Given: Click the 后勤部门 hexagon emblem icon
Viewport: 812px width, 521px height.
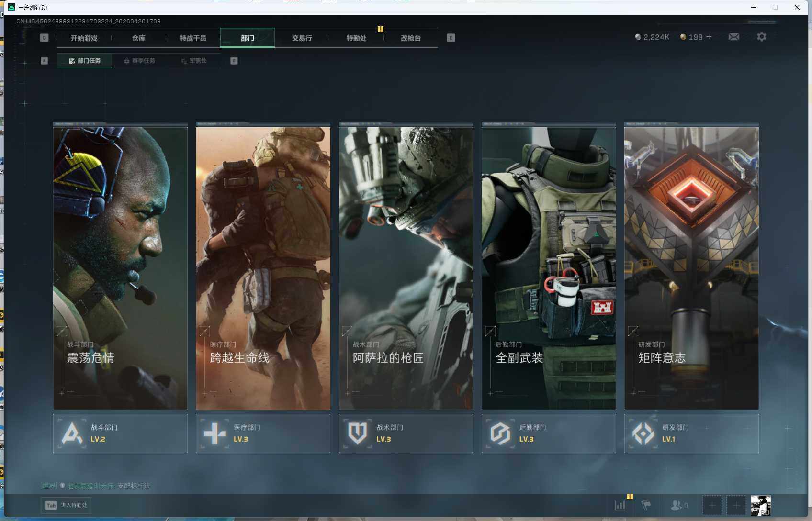Looking at the screenshot, I should pyautogui.click(x=500, y=433).
